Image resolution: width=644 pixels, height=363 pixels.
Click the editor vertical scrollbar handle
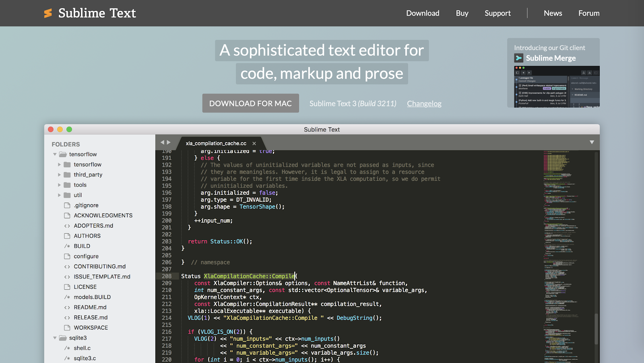[597, 329]
